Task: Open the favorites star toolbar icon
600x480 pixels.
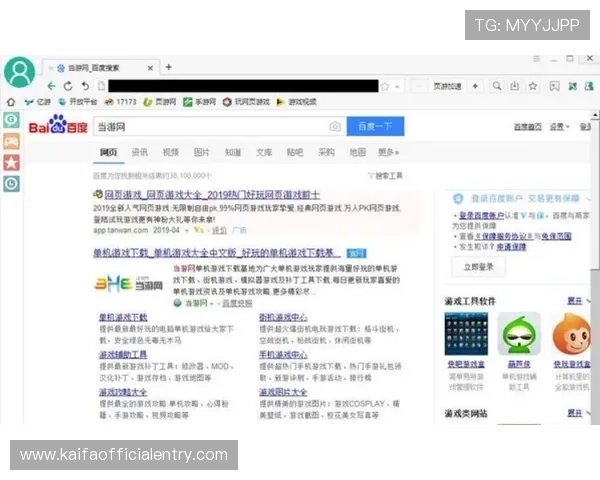Action: point(533,86)
